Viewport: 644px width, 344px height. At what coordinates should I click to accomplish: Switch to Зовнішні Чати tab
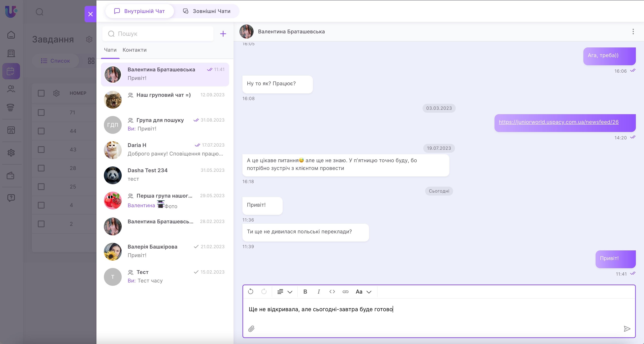207,11
